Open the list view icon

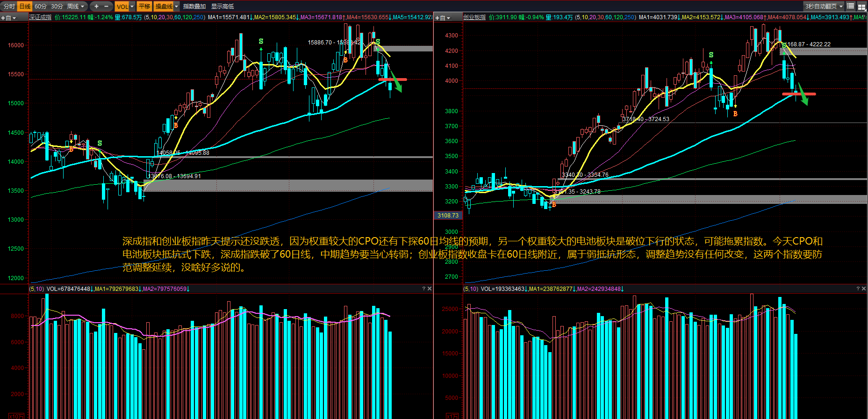click(x=850, y=6)
